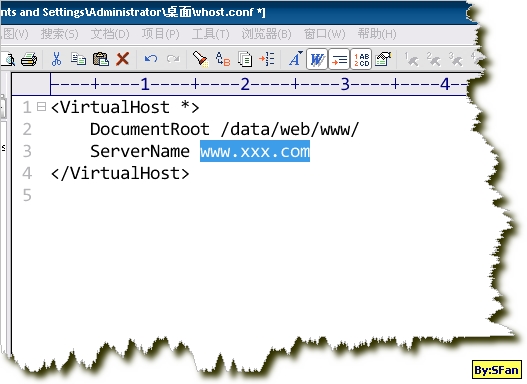Viewport: 527px width, 384px height.
Task: Open the 浏览器(B) menu
Action: pos(267,34)
